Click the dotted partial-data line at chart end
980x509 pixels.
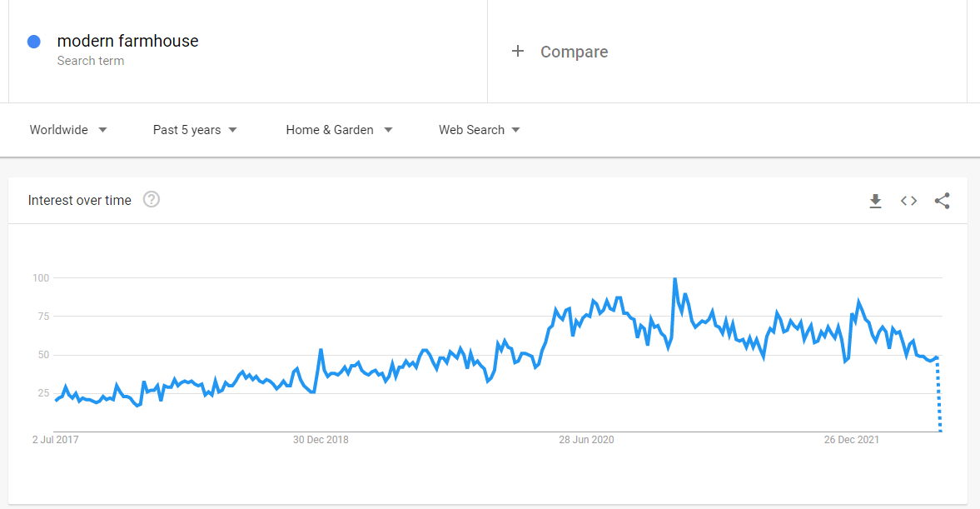pos(938,394)
